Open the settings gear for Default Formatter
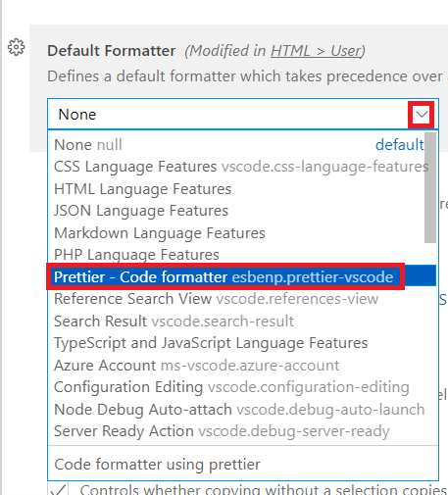The image size is (448, 495). 16,48
